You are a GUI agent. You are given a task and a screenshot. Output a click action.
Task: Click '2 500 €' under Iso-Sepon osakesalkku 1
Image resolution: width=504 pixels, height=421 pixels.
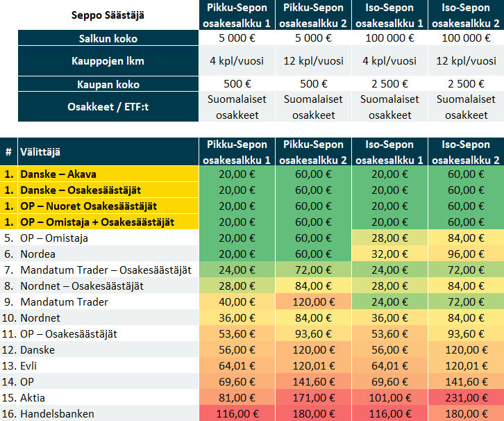(x=390, y=84)
